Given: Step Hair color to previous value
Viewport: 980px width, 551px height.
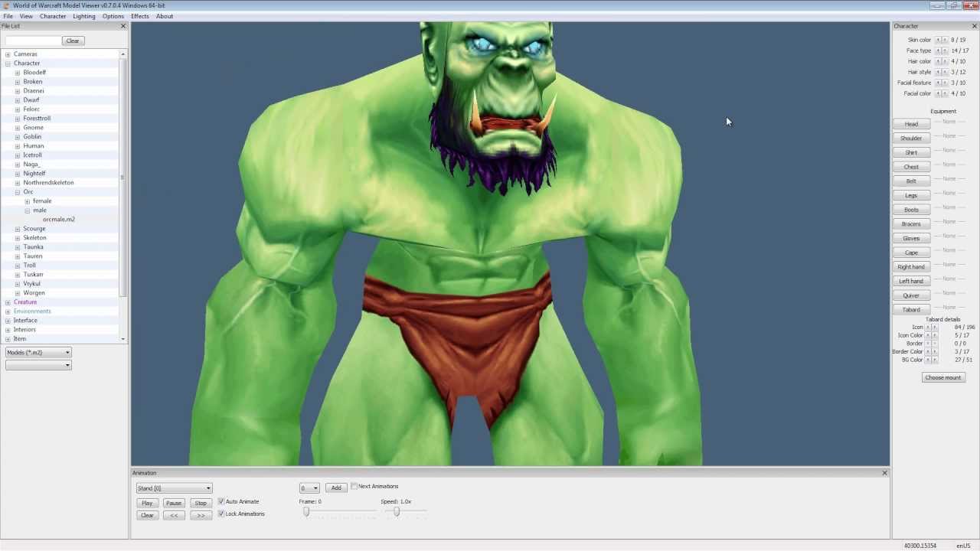Looking at the screenshot, I should 938,61.
